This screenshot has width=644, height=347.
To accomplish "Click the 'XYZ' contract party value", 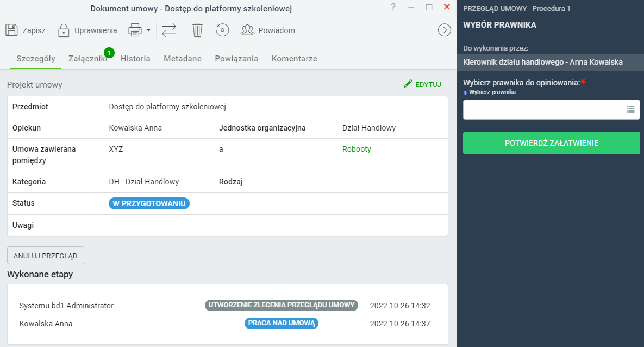I will click(116, 149).
